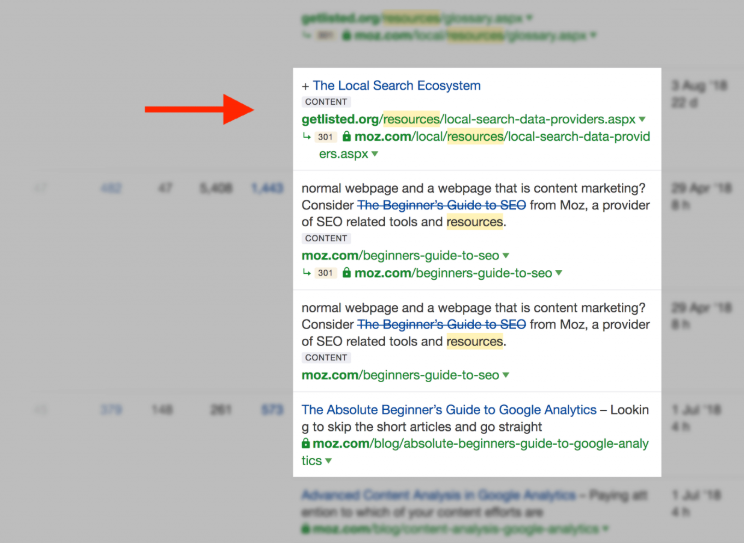Open 'The Absolute Beginner's Guide to Google Analytics'
This screenshot has width=744, height=543.
coord(449,410)
